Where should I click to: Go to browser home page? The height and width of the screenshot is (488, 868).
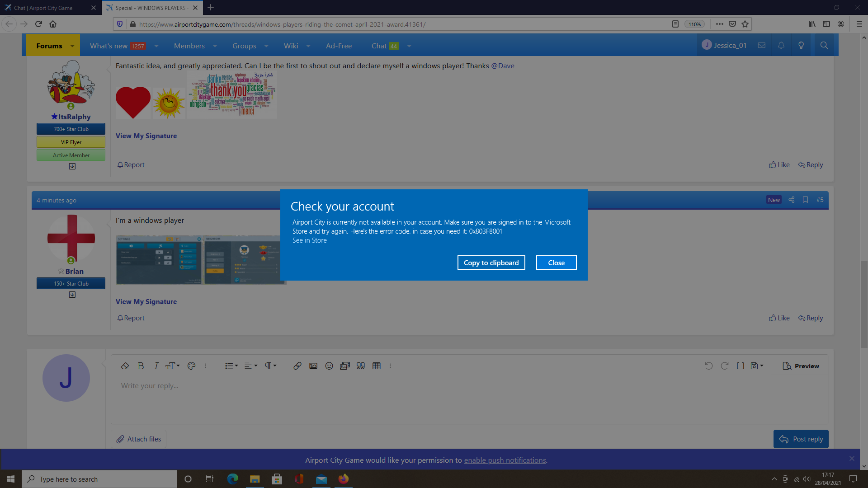pyautogui.click(x=53, y=24)
